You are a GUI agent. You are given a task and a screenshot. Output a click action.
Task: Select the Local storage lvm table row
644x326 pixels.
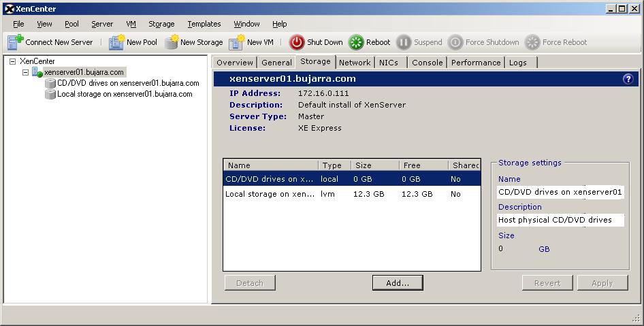pos(352,194)
